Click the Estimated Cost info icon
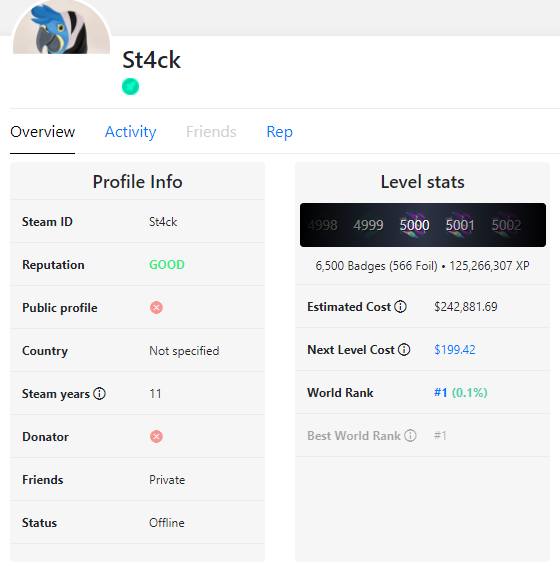Image resolution: width=560 pixels, height=572 pixels. (x=400, y=307)
